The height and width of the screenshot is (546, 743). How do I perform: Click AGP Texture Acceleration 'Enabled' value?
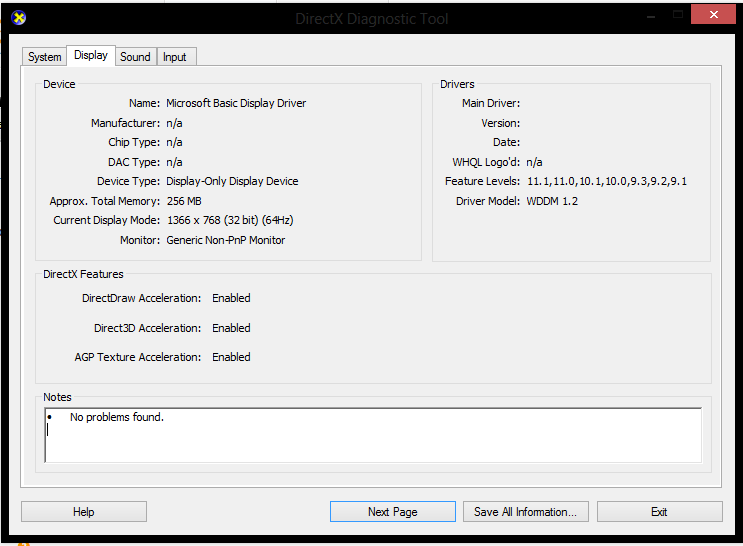tap(231, 357)
